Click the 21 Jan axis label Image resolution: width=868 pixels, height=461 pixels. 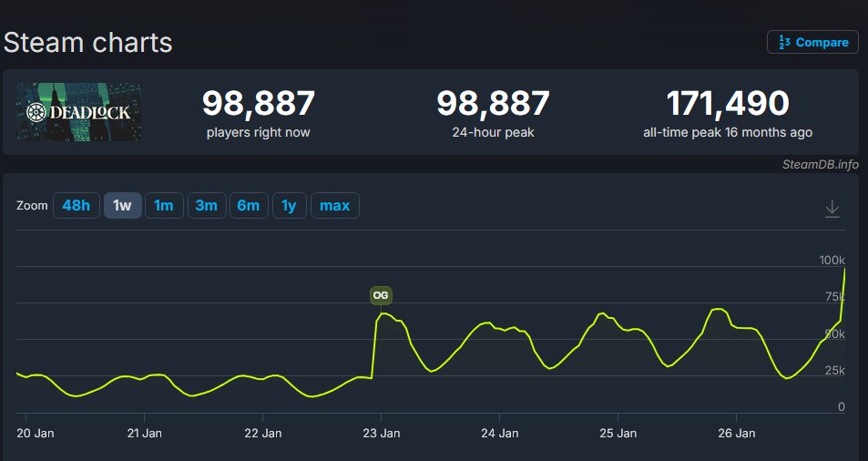(145, 433)
